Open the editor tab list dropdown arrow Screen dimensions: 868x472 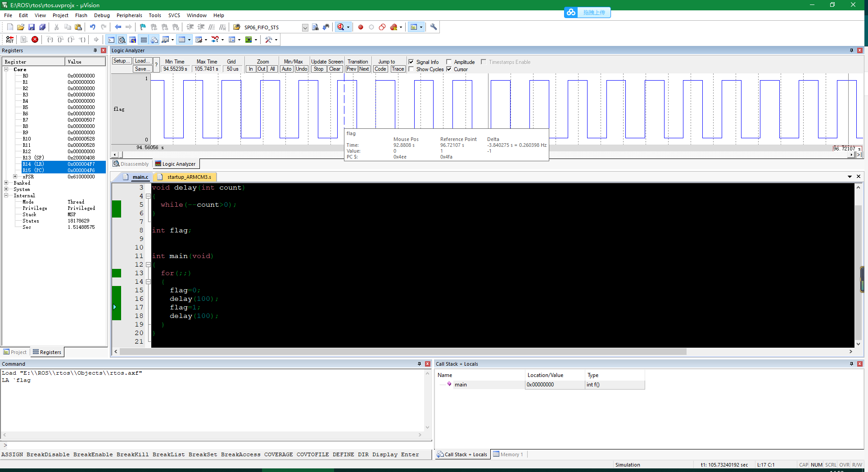pyautogui.click(x=850, y=177)
